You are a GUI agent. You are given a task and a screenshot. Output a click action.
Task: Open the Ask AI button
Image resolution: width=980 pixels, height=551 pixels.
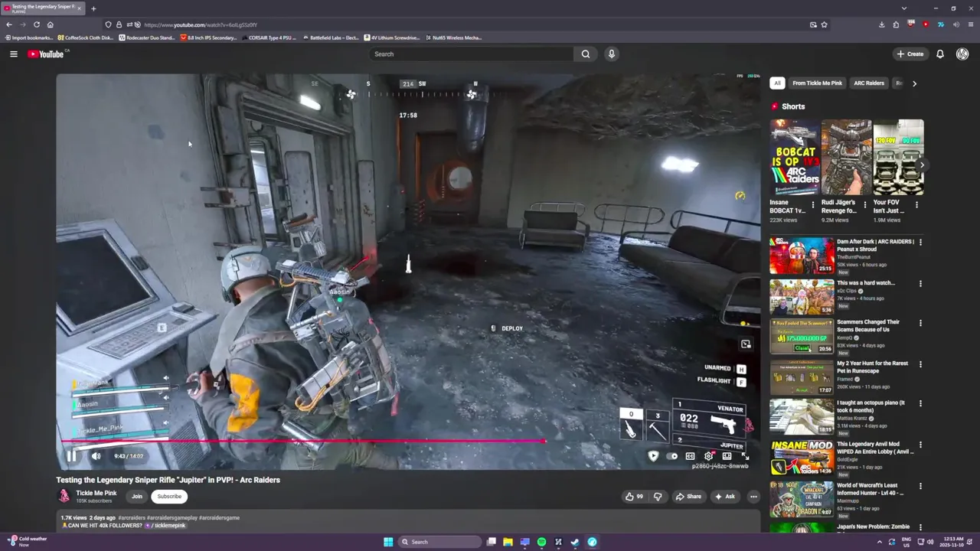point(724,496)
